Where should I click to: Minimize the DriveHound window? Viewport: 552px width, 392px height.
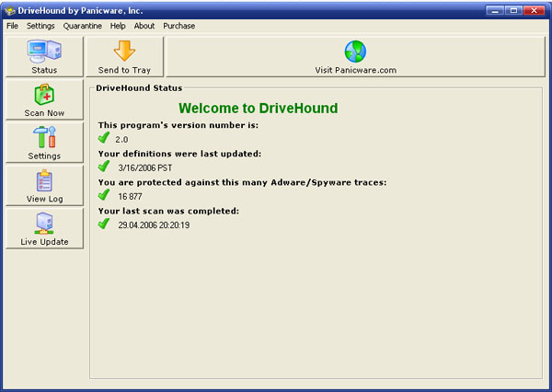pos(495,10)
